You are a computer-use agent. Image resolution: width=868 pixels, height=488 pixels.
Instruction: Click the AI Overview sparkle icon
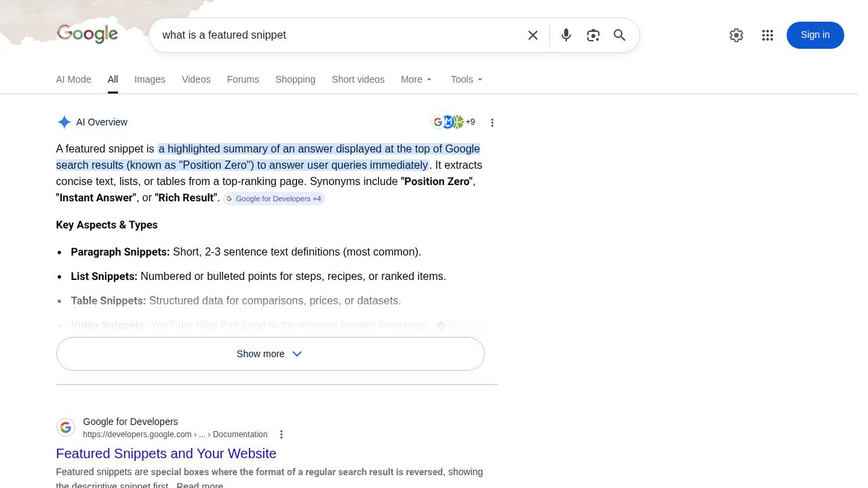click(64, 122)
